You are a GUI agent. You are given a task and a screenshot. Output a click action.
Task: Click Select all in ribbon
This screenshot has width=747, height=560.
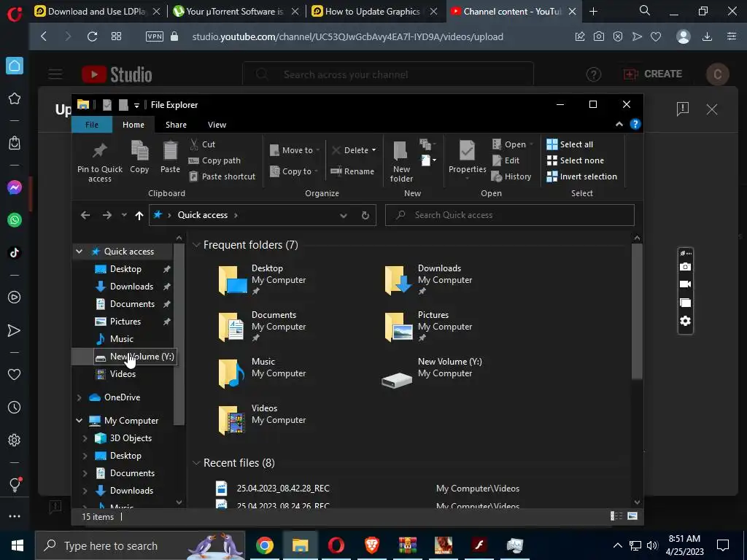click(570, 144)
